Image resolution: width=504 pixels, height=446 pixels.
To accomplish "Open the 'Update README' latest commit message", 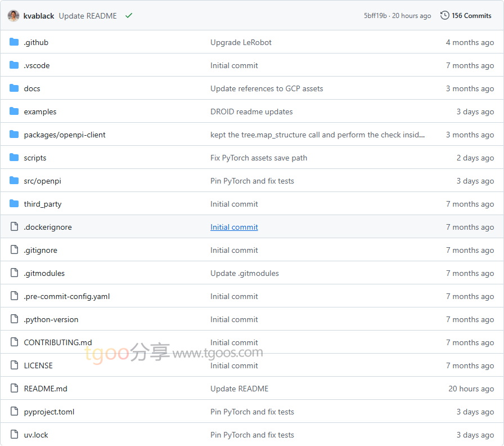I will click(87, 16).
